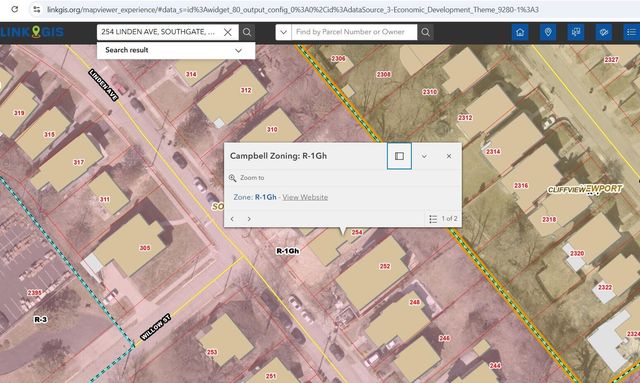Select the building labeled 253
This screenshot has height=383, width=640.
[225, 340]
